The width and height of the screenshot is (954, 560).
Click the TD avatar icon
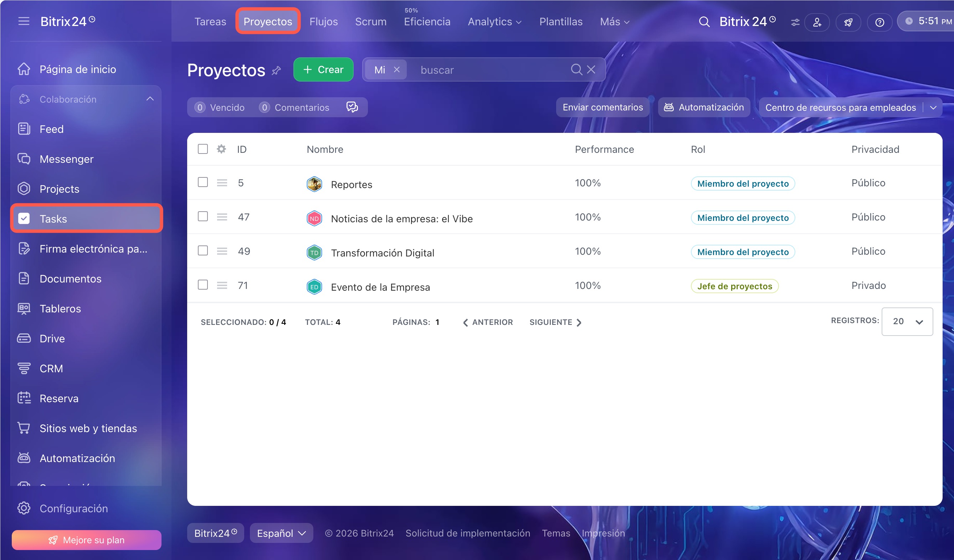pos(314,253)
